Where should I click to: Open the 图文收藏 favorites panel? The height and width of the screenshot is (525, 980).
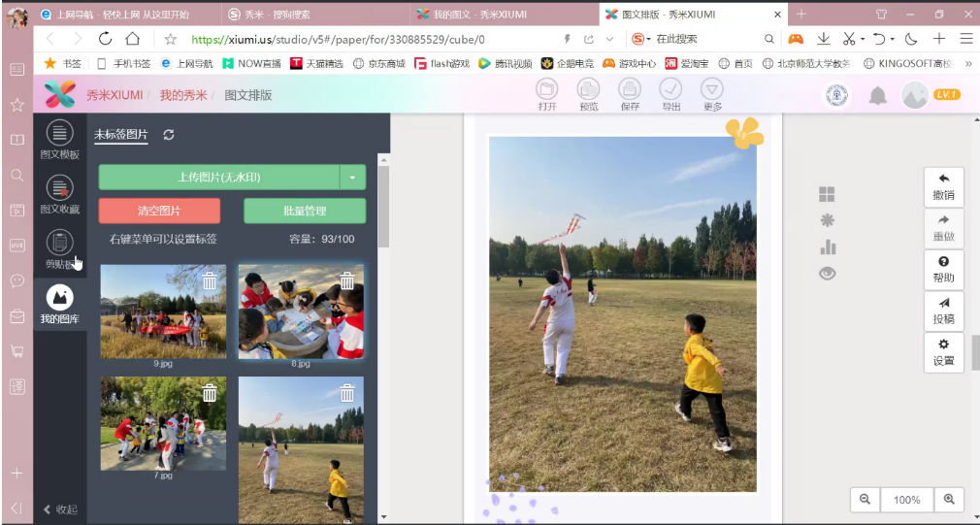60,194
